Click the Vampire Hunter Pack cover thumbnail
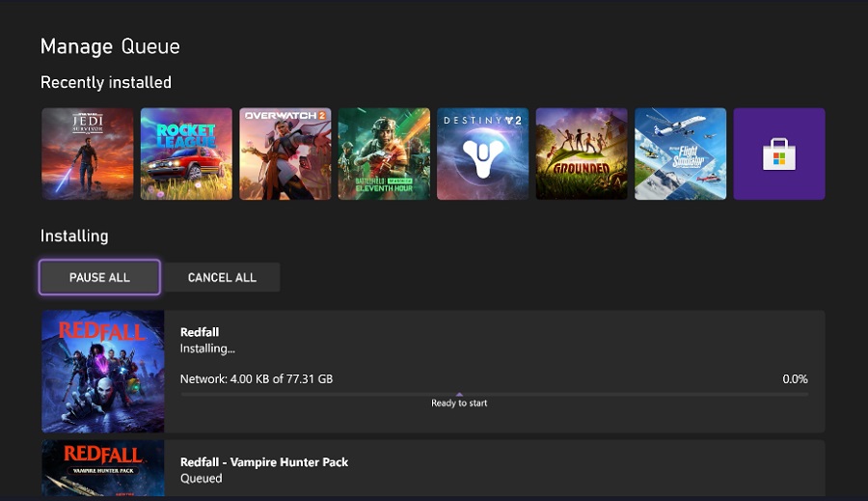The image size is (868, 501). 102,470
